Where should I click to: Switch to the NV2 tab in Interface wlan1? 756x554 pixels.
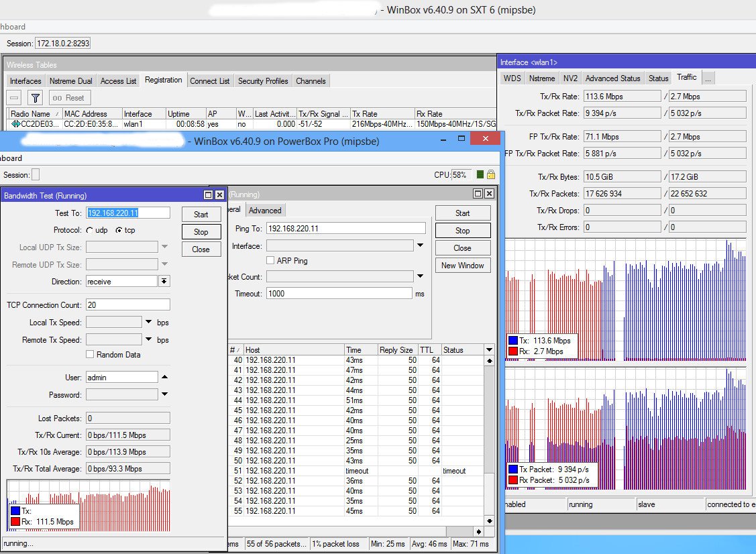point(570,78)
